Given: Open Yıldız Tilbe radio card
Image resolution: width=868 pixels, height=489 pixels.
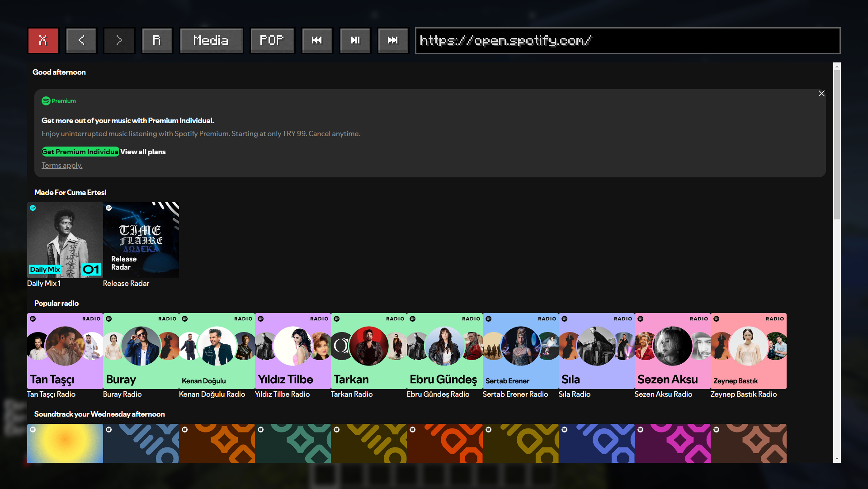Looking at the screenshot, I should click(293, 351).
